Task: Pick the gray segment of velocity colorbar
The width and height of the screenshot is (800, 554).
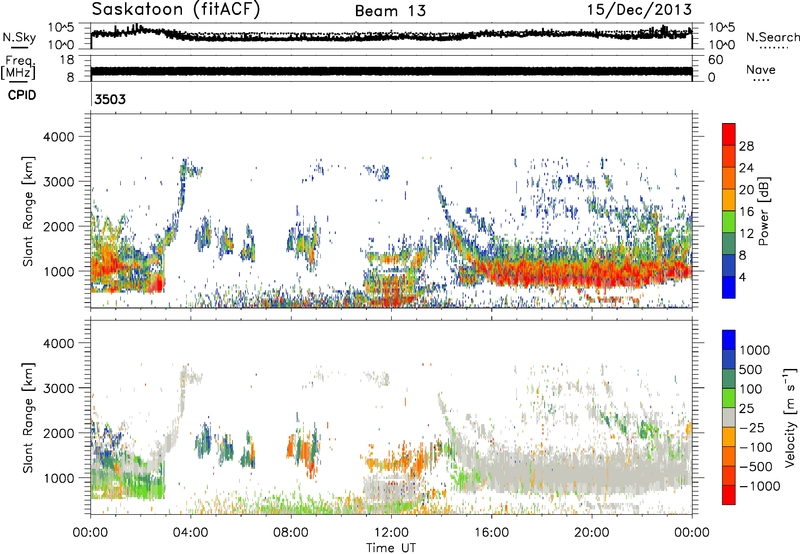Action: (729, 417)
